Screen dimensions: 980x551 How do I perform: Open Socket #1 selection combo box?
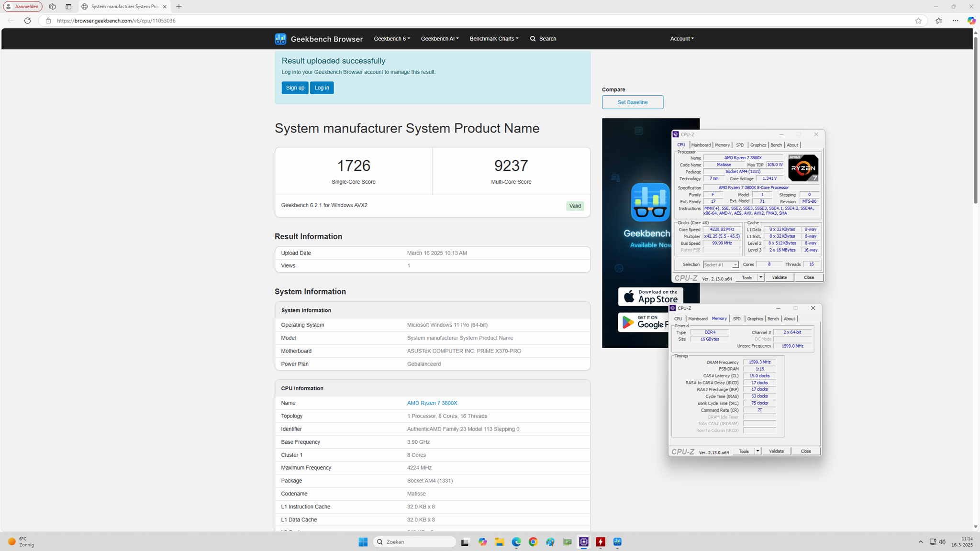(x=721, y=264)
